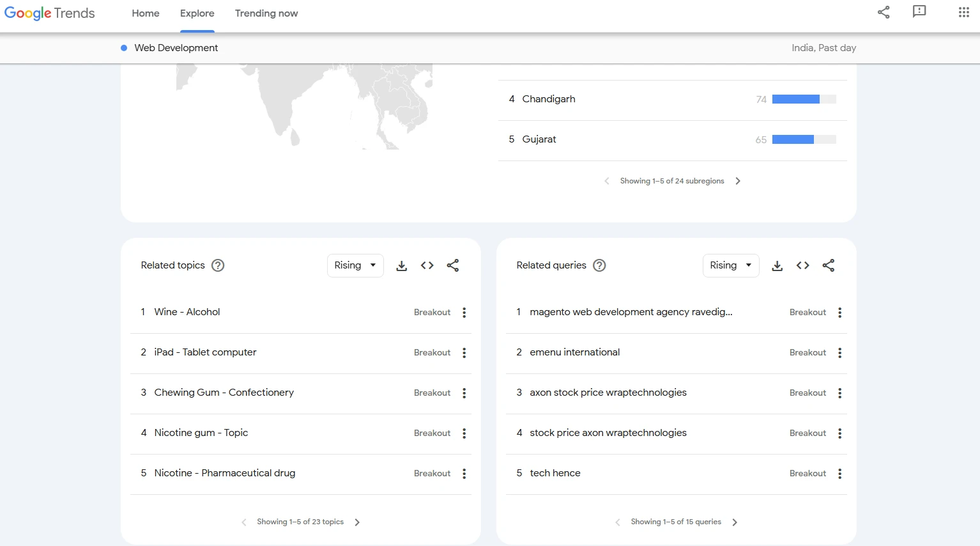Screen dimensions: 980x546
Task: Download the Related queries data
Action: coord(777,266)
